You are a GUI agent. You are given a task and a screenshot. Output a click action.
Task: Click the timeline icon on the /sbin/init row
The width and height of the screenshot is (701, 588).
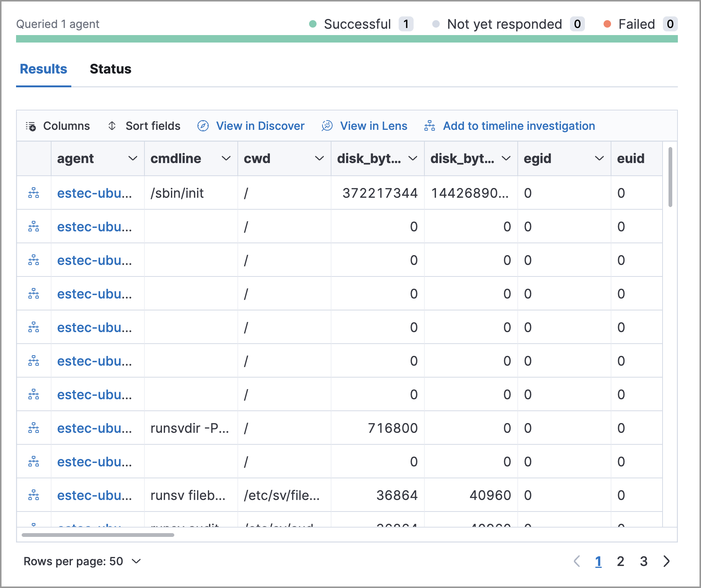(34, 193)
